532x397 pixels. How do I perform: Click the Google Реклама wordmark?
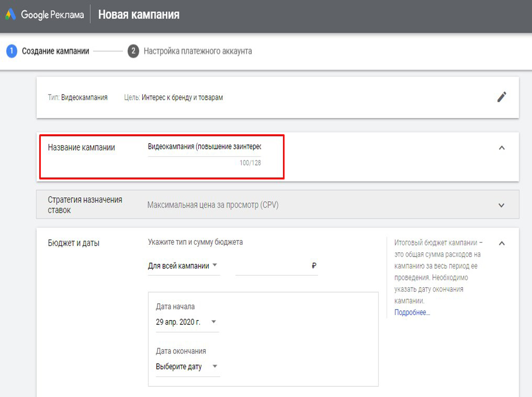point(53,15)
